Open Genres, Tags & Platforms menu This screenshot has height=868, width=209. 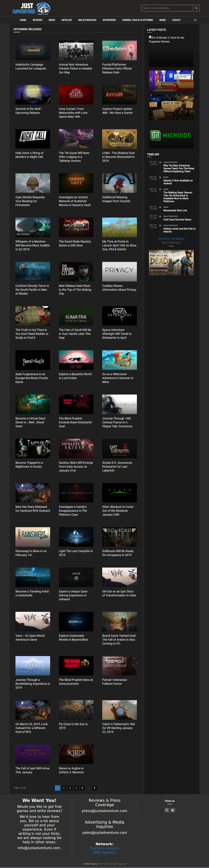(x=138, y=20)
